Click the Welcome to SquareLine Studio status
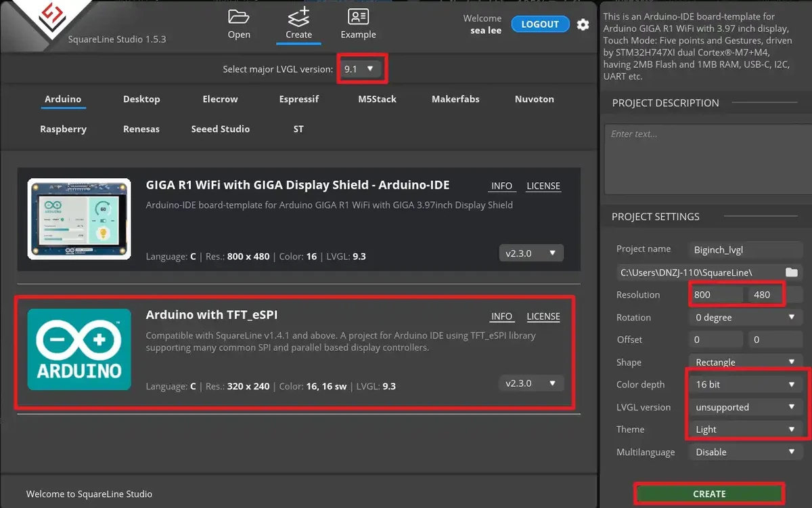This screenshot has height=508, width=812. [89, 494]
